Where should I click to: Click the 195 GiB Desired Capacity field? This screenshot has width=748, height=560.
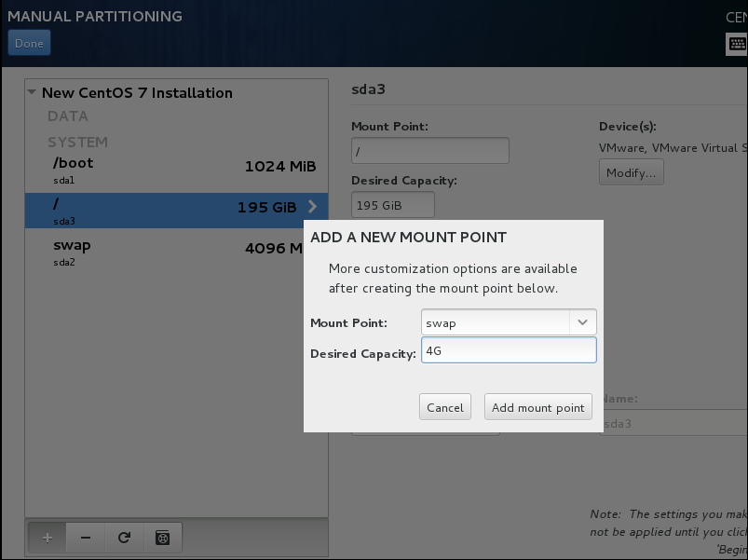click(392, 205)
